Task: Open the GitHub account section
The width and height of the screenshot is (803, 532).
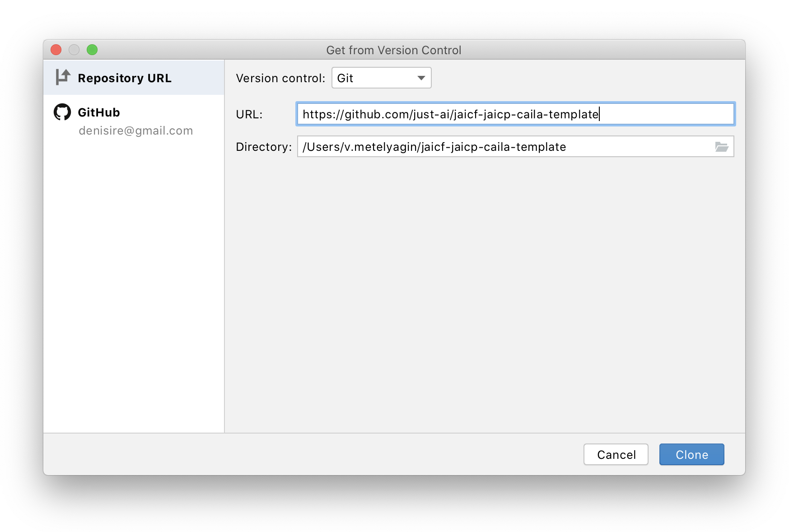Action: click(134, 121)
